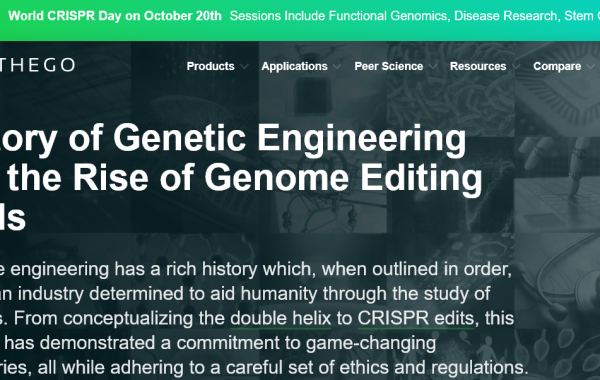This screenshot has height=380, width=600.
Task: Expand the chevron beside Resources
Action: click(516, 67)
